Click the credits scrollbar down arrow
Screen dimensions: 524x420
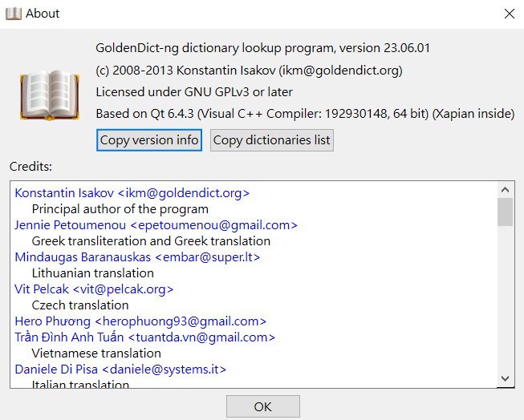pyautogui.click(x=505, y=378)
